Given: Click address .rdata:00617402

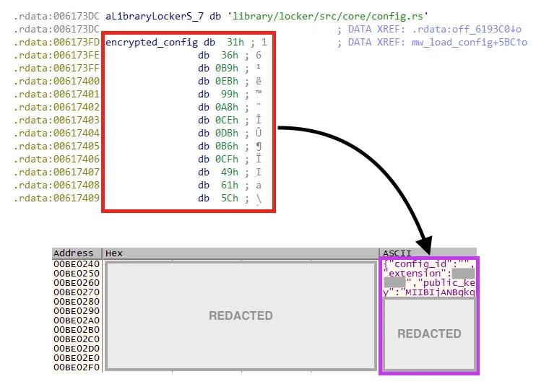Looking at the screenshot, I should [x=57, y=107].
